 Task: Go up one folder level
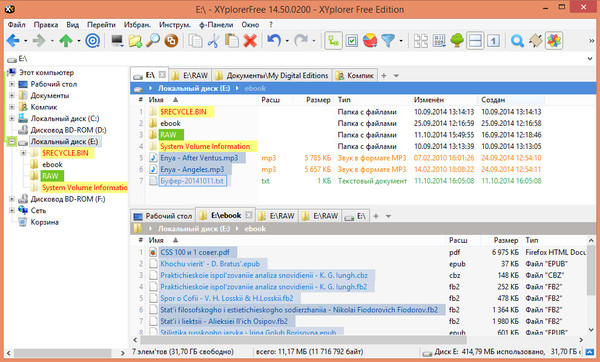[x=66, y=41]
